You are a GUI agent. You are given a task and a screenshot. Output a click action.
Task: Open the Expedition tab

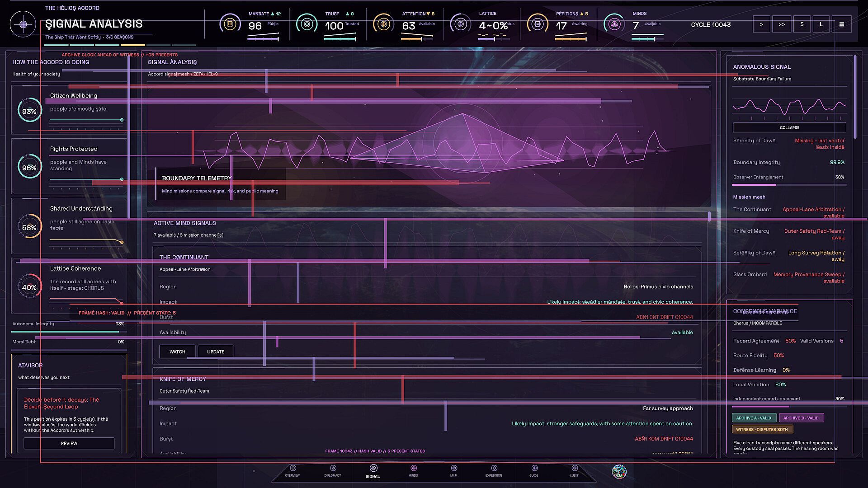(x=494, y=471)
